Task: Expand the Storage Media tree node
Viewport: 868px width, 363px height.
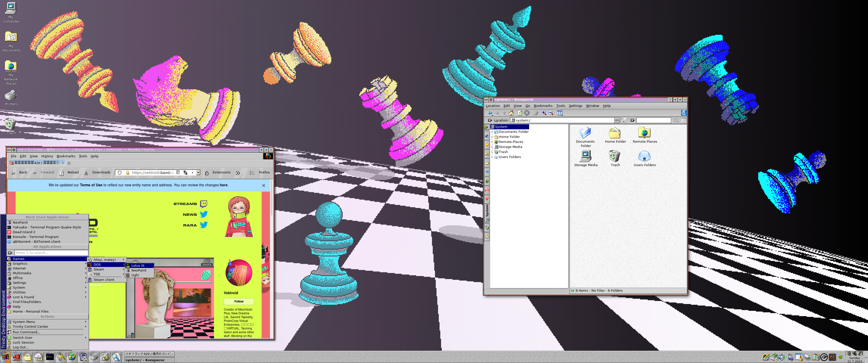Action: (492, 147)
